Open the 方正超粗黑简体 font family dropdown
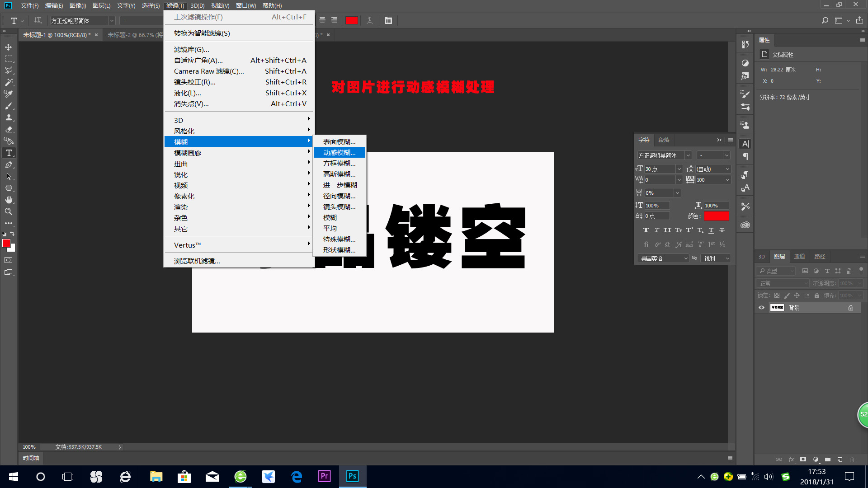The height and width of the screenshot is (488, 868). (688, 155)
